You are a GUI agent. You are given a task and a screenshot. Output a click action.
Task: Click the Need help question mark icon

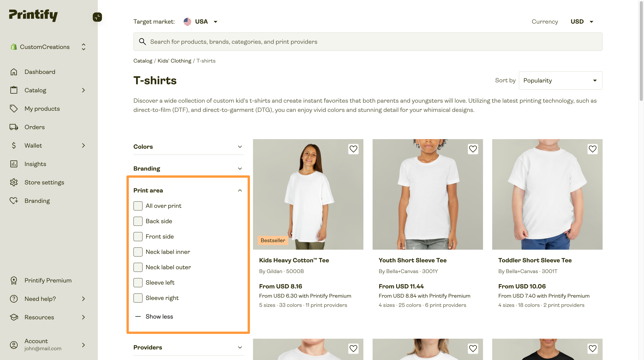pyautogui.click(x=14, y=299)
